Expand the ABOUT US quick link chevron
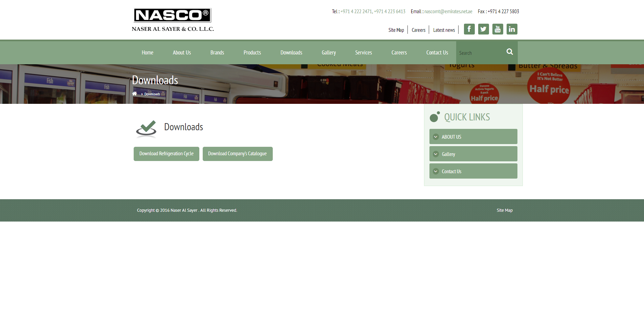The height and width of the screenshot is (322, 644). [436, 137]
